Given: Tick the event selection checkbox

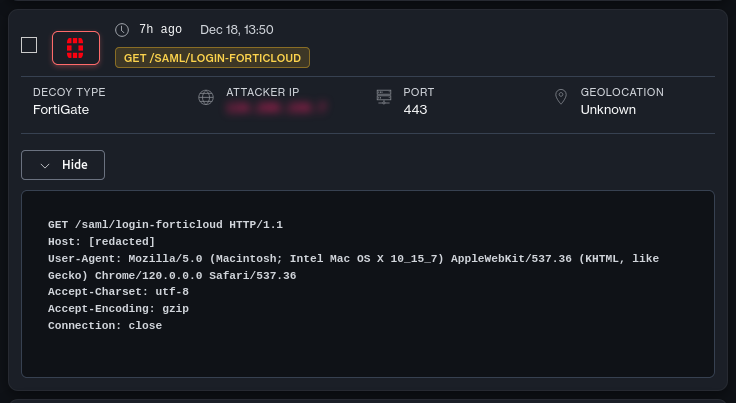Looking at the screenshot, I should (x=29, y=46).
